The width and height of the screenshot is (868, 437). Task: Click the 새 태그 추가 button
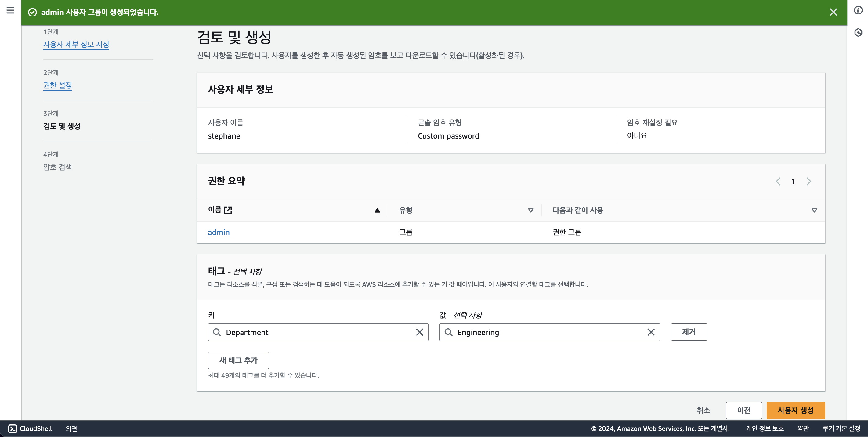point(238,360)
